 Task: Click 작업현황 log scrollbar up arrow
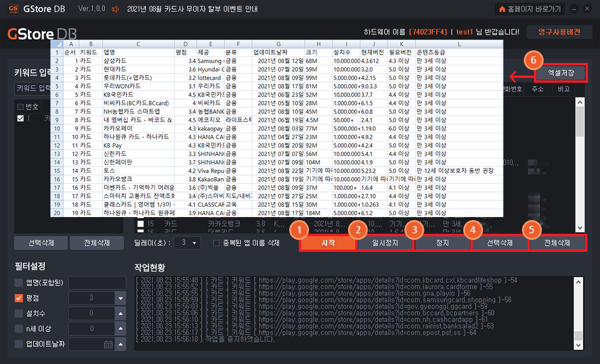[578, 282]
